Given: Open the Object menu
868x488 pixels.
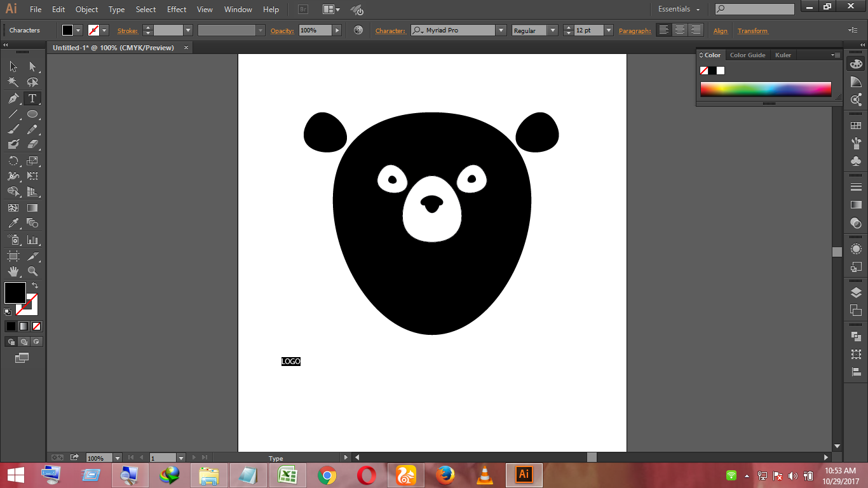Looking at the screenshot, I should pos(86,10).
